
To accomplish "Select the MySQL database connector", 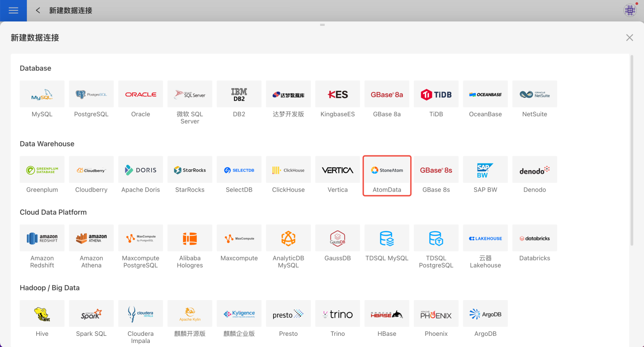I will point(42,94).
